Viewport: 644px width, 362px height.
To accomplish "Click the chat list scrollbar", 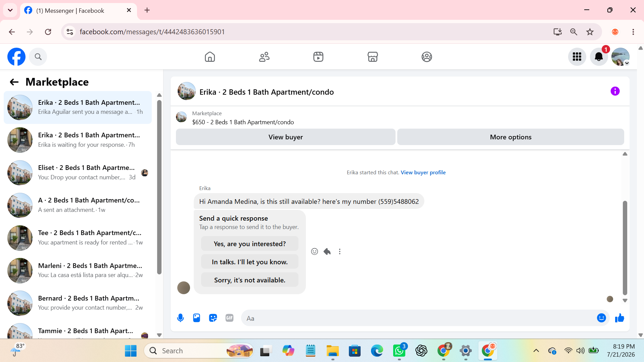I will [159, 186].
